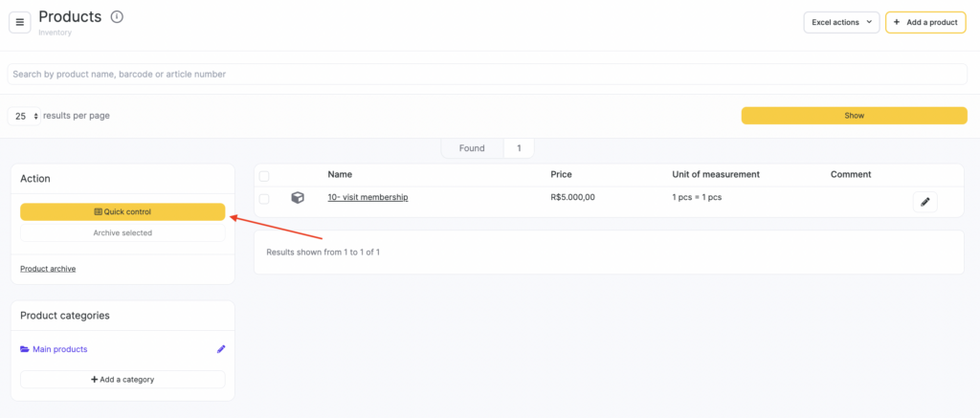Click the Name column header

pyautogui.click(x=340, y=174)
